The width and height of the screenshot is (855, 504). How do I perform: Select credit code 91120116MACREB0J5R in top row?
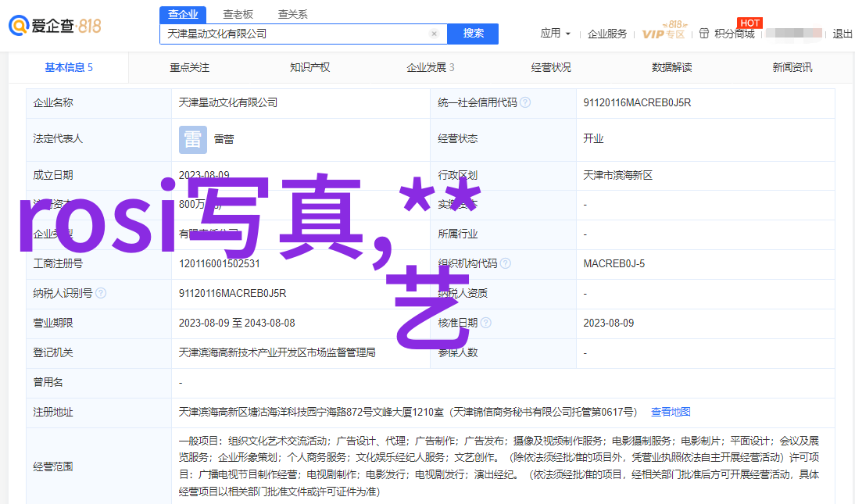click(x=637, y=102)
